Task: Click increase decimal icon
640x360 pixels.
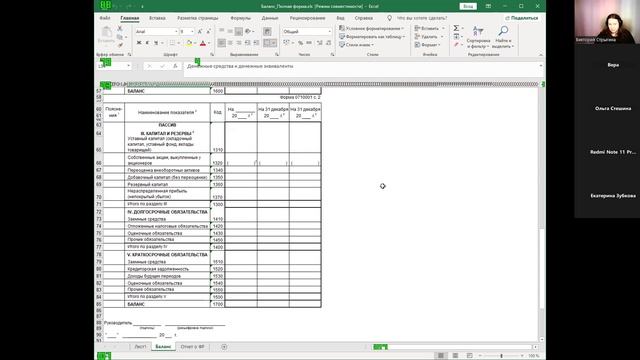Action: 320,43
